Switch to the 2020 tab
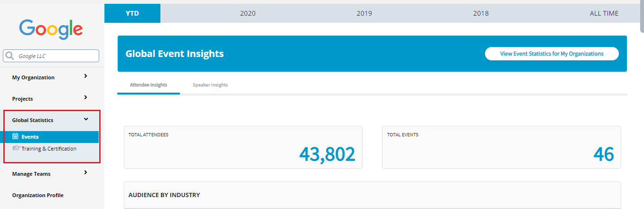The image size is (644, 209). [248, 13]
